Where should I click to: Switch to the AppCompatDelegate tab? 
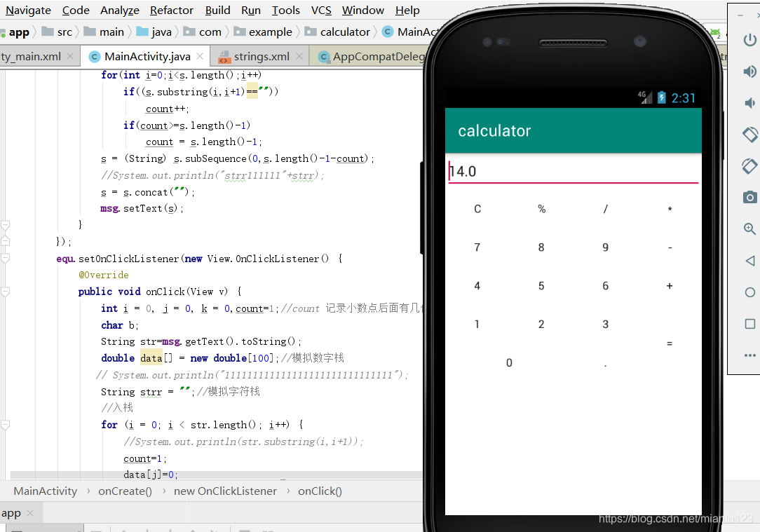pos(378,57)
